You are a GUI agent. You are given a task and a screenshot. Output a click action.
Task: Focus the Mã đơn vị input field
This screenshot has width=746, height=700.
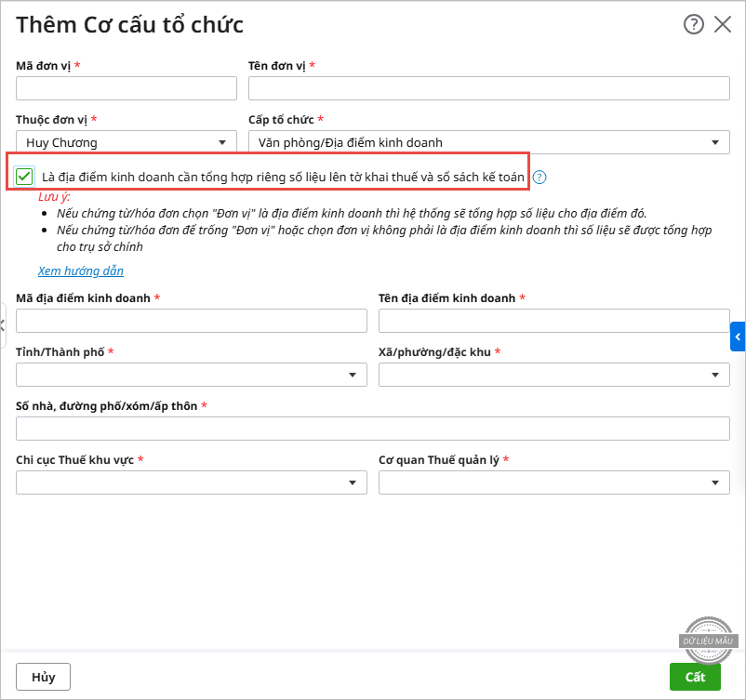pyautogui.click(x=127, y=88)
